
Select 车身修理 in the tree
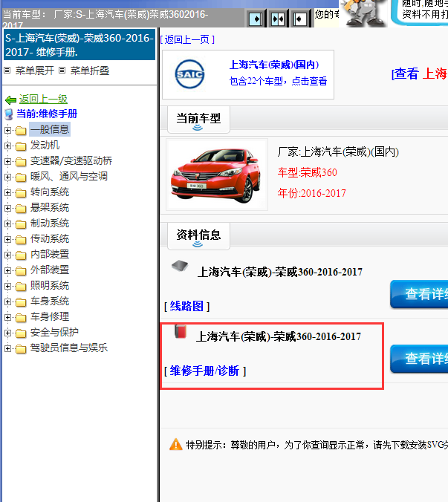pyautogui.click(x=50, y=317)
